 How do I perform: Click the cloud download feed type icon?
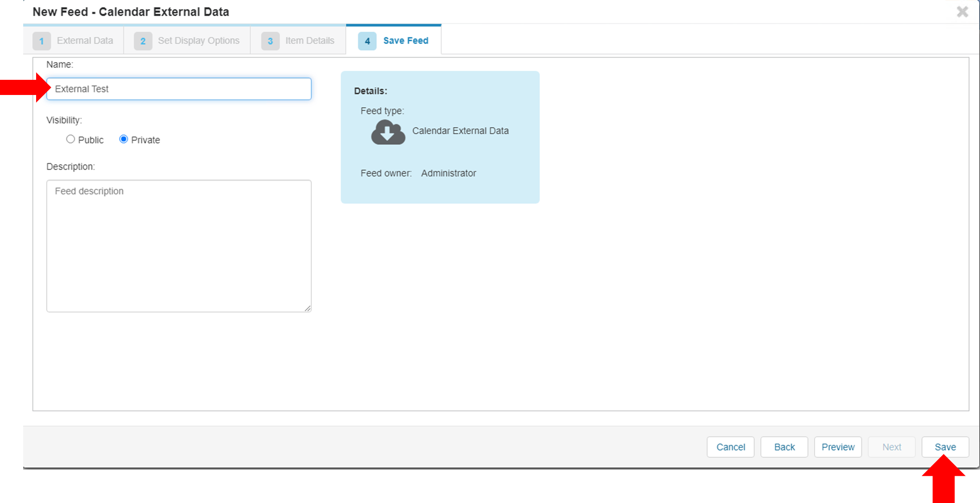click(387, 132)
